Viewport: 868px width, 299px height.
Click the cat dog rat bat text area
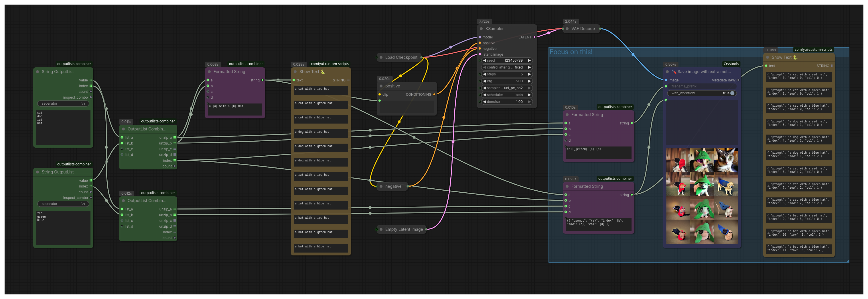click(x=63, y=128)
